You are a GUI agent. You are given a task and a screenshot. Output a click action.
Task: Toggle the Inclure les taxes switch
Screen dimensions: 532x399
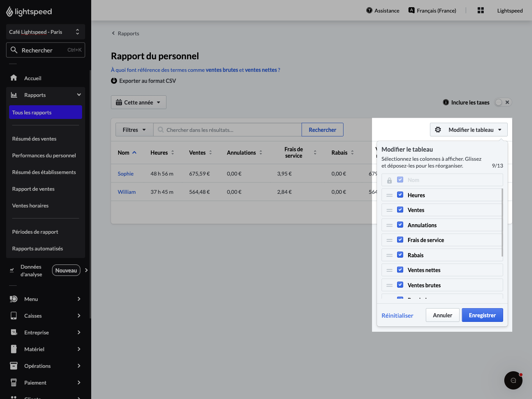(x=503, y=102)
